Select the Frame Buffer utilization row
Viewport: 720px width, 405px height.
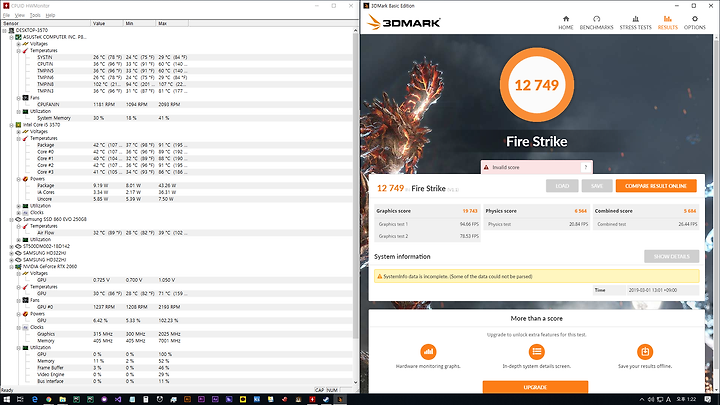tap(177, 368)
